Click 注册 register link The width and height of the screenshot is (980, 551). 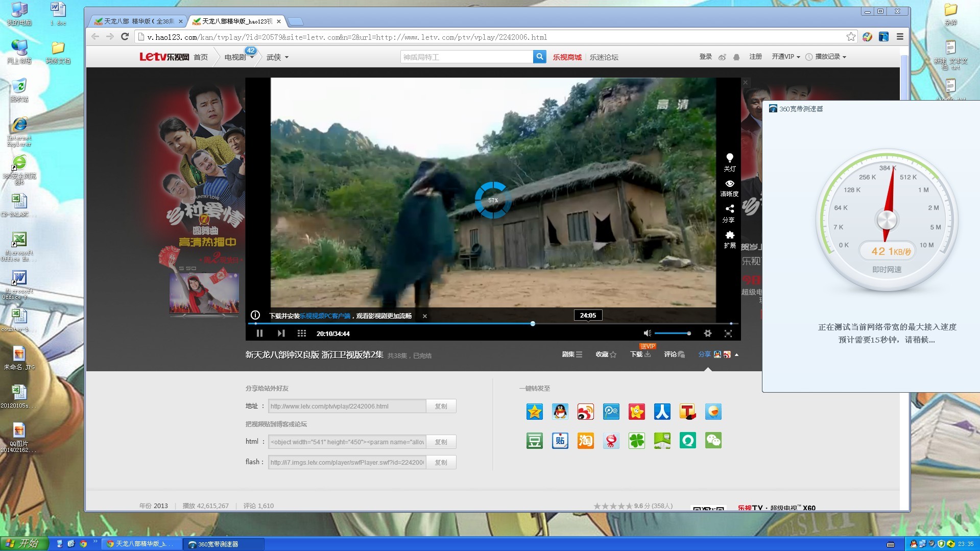click(755, 57)
